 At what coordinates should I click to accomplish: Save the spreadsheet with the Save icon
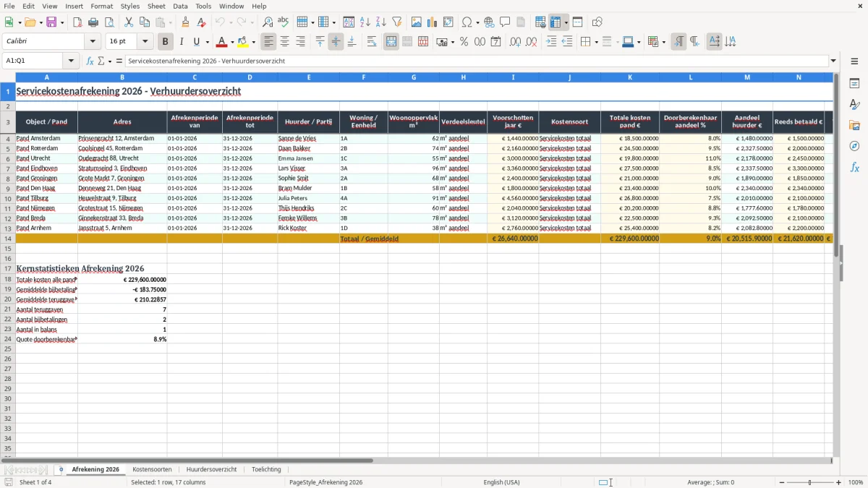(x=51, y=22)
